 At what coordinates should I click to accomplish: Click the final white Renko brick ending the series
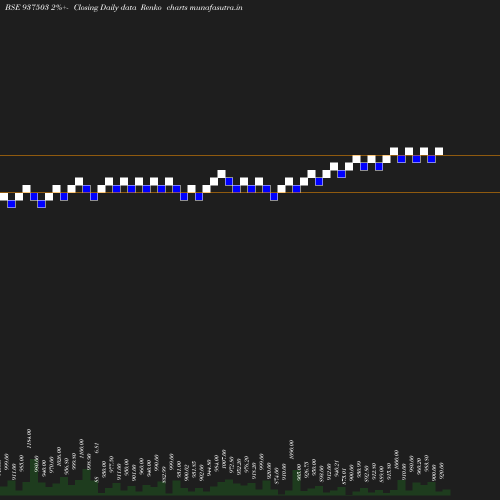point(439,151)
